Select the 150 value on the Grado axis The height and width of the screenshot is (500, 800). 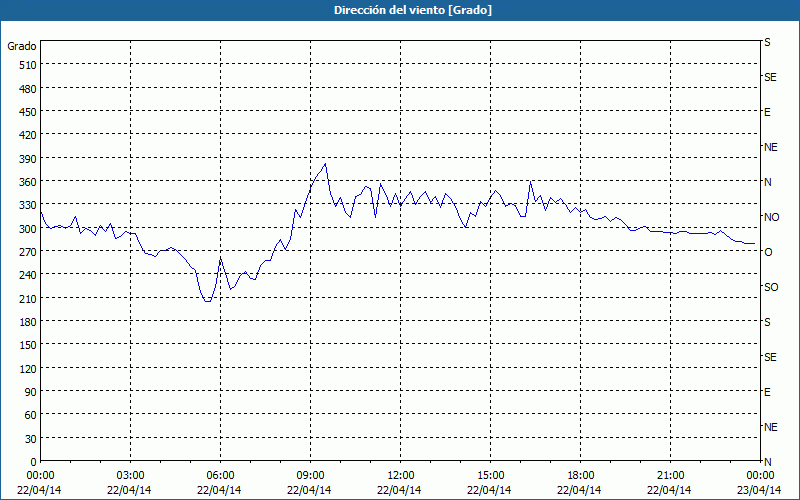coord(28,345)
